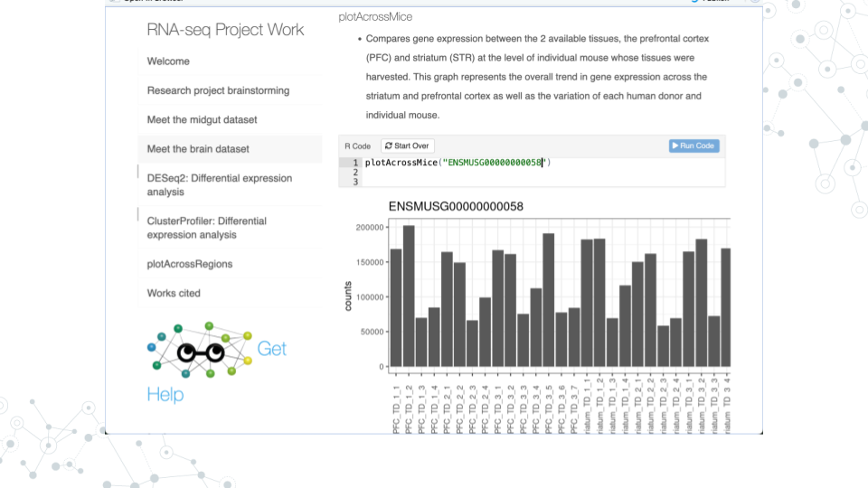Navigate to DESeq2: Differential expression analysis
868x488 pixels.
(x=220, y=184)
